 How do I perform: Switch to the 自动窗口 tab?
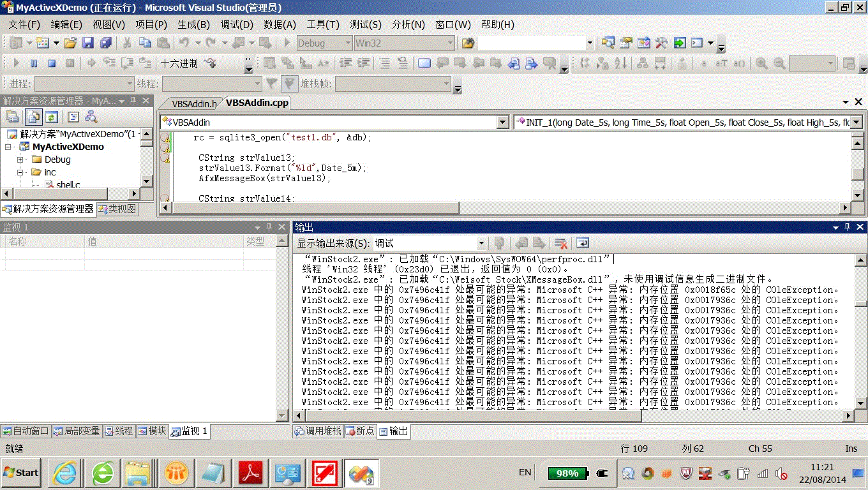point(26,431)
